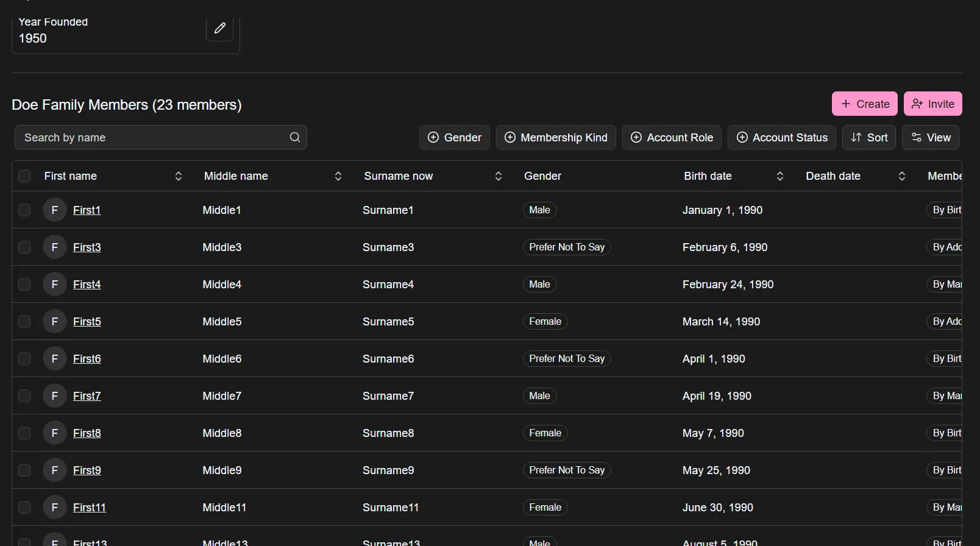Open the Gender filter dropdown
980x546 pixels.
pos(454,137)
